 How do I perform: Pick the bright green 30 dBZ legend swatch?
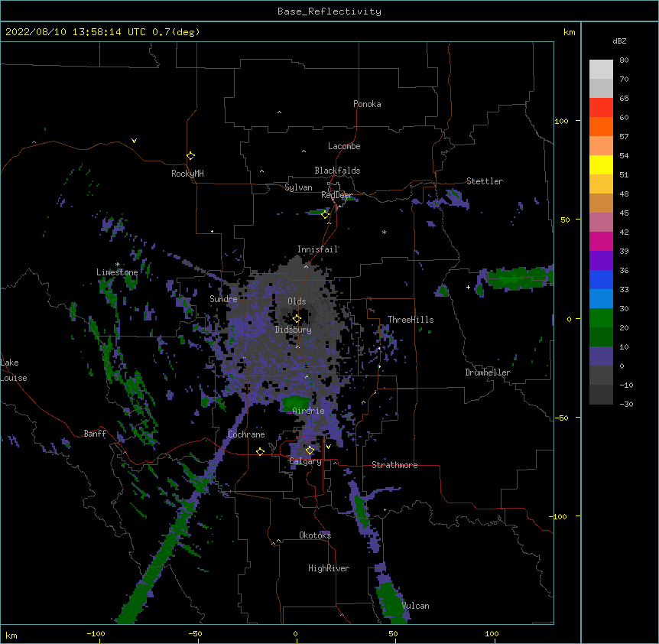(601, 318)
